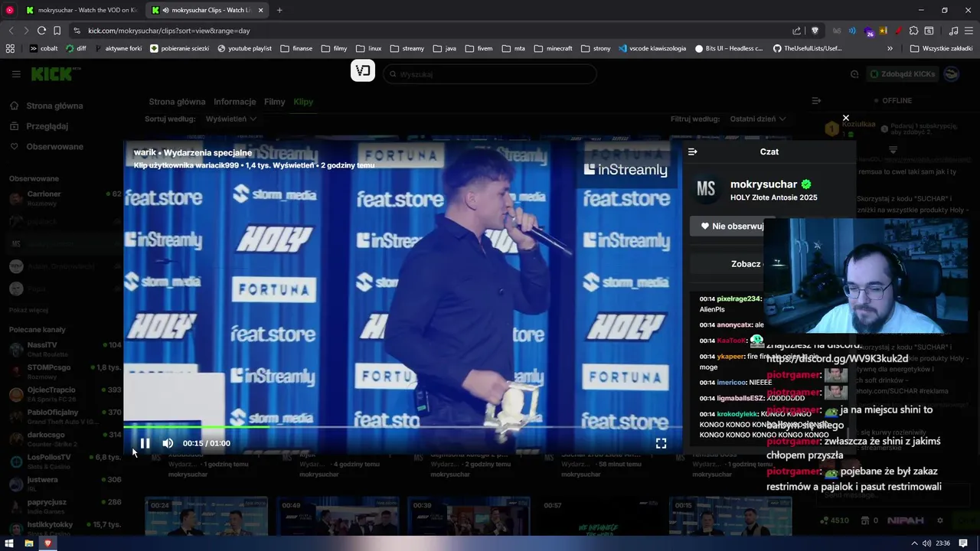
Task: Open STOMPcsgo recommended channel
Action: tap(65, 372)
